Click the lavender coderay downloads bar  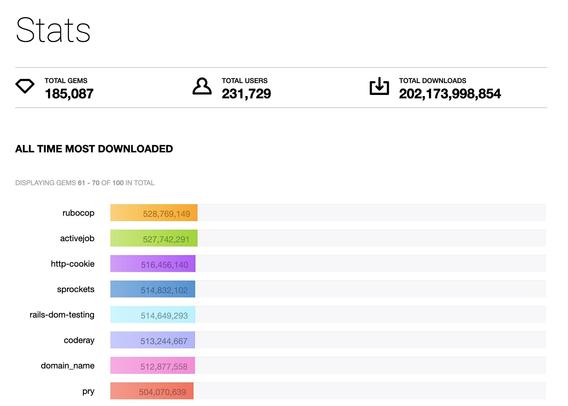(x=153, y=340)
